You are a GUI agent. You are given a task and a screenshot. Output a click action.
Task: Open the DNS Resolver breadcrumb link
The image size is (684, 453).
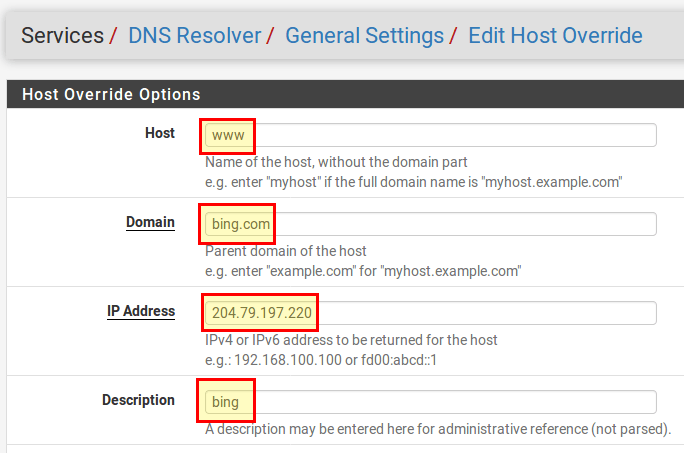(194, 36)
